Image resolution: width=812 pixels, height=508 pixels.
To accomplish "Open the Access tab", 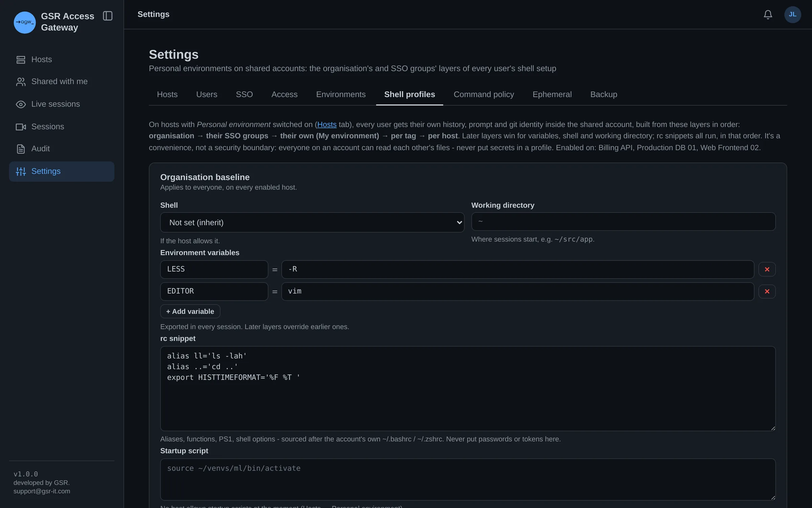I will [284, 94].
